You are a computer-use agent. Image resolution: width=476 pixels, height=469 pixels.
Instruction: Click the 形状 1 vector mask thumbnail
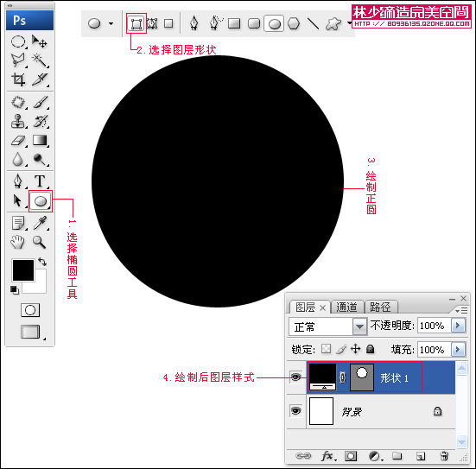tap(362, 377)
